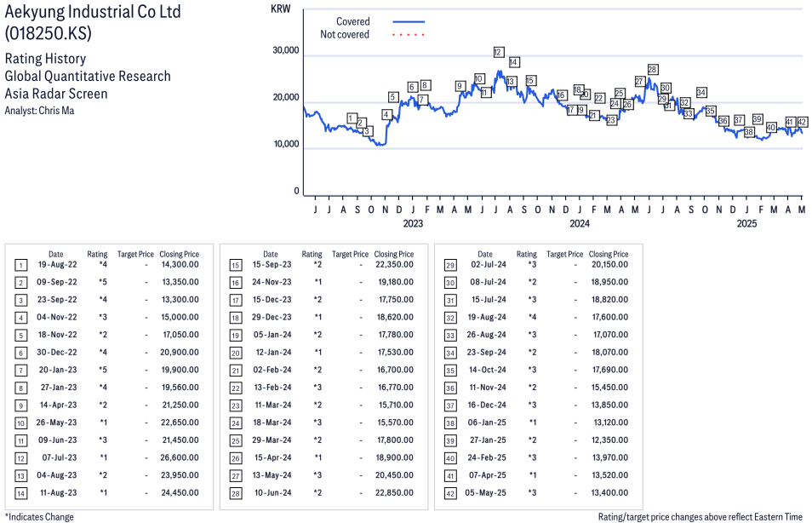
Task: Select chart marker 23 on the price line
Action: point(612,120)
